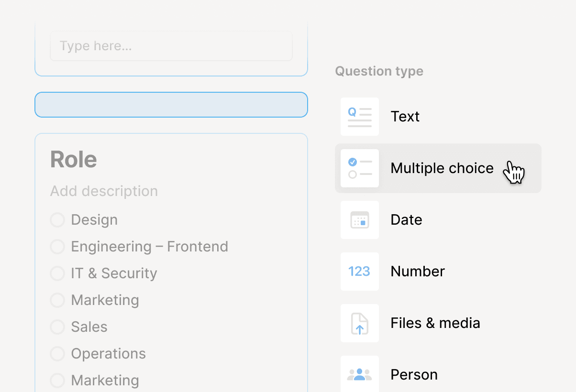Click the 123 Number icon
The width and height of the screenshot is (576, 392).
pyautogui.click(x=360, y=272)
